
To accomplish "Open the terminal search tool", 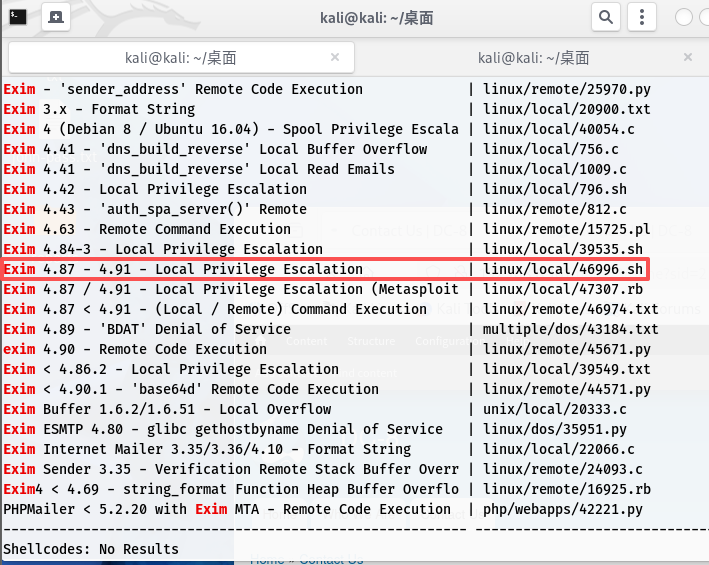I will click(x=606, y=17).
